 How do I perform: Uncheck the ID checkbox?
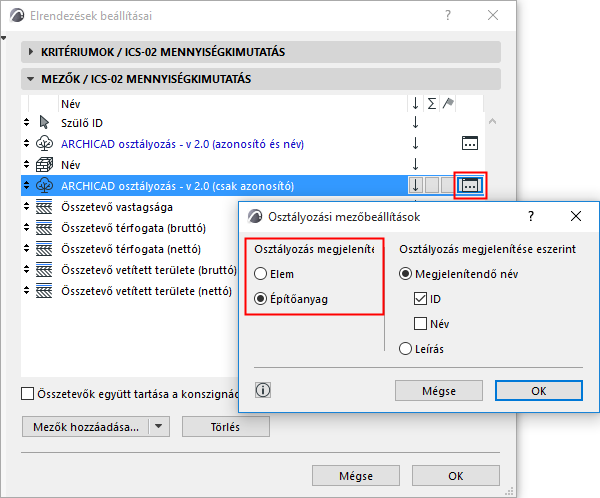click(420, 299)
